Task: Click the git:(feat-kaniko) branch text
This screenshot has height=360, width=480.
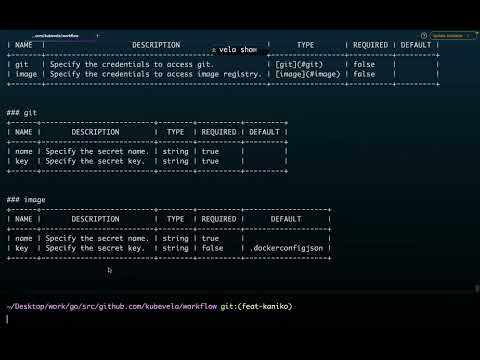Action: coord(256,306)
